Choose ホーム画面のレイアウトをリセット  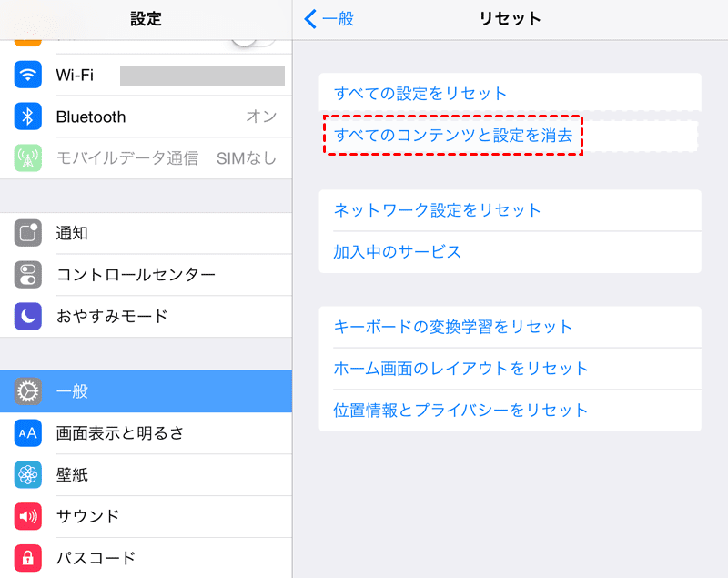click(x=461, y=369)
